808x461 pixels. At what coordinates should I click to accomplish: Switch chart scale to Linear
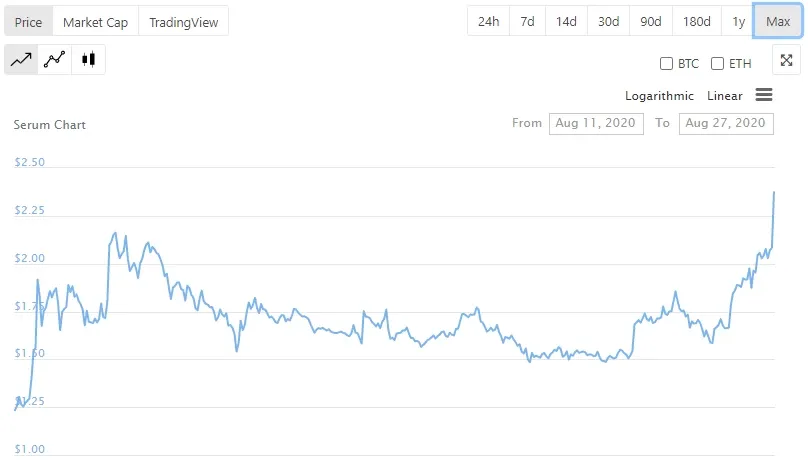(x=725, y=96)
